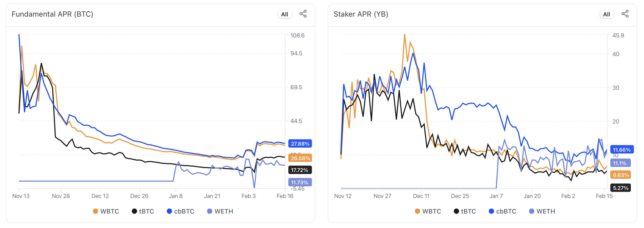
Task: Click Nov 27 date on Staker chart axis
Action: pyautogui.click(x=383, y=196)
